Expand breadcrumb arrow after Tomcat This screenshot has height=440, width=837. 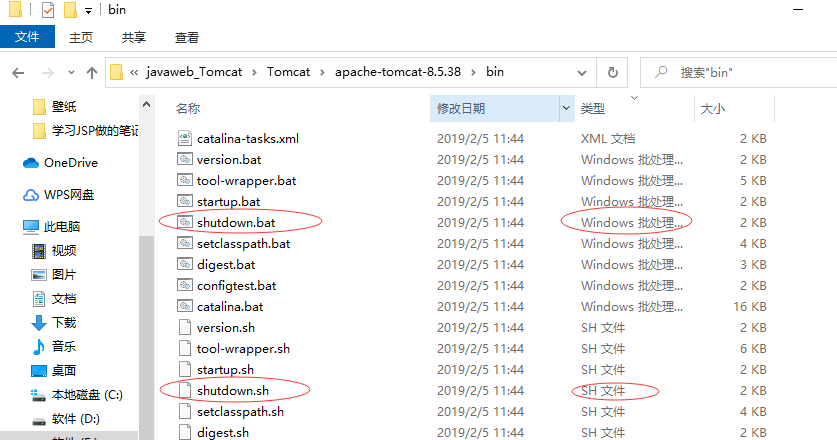[322, 73]
